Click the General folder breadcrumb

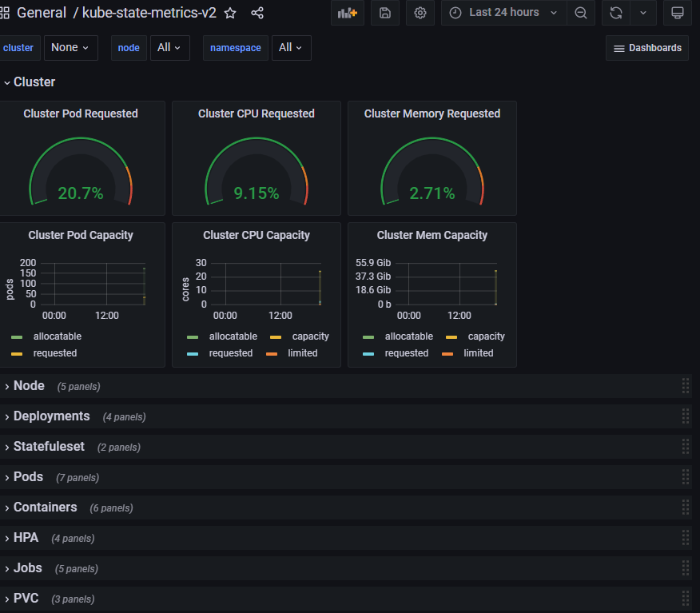coord(42,13)
